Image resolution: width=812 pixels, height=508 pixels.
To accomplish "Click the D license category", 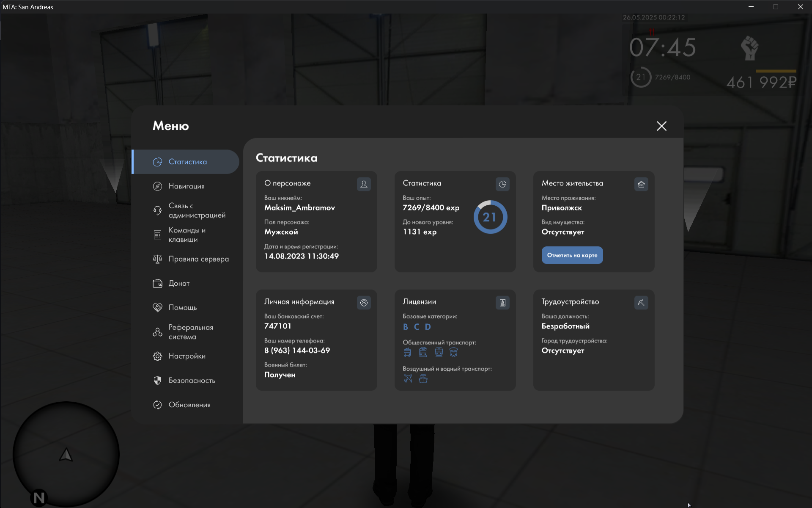I will click(428, 327).
